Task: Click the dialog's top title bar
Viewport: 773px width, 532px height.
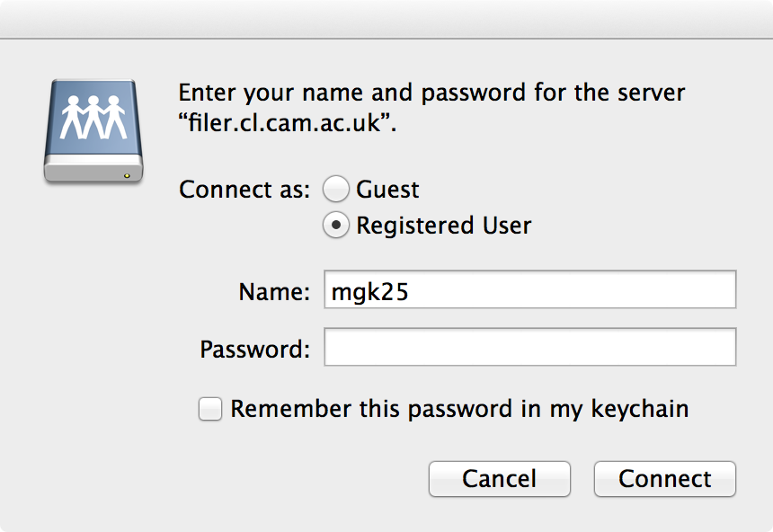Action: point(386,19)
